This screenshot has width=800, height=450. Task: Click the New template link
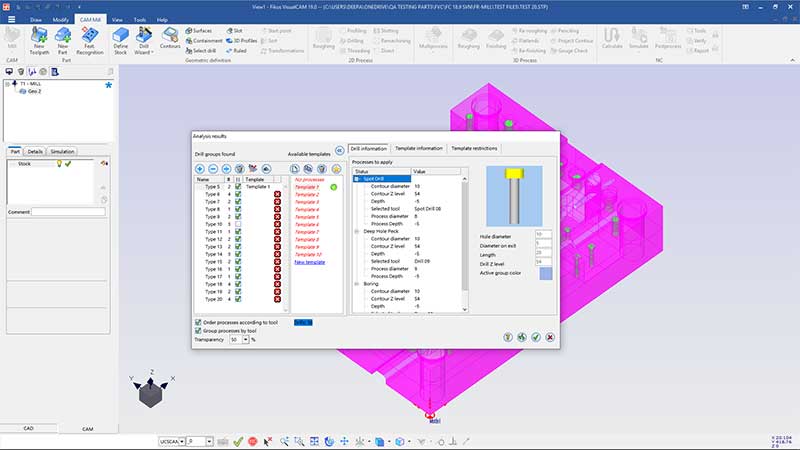click(x=309, y=261)
